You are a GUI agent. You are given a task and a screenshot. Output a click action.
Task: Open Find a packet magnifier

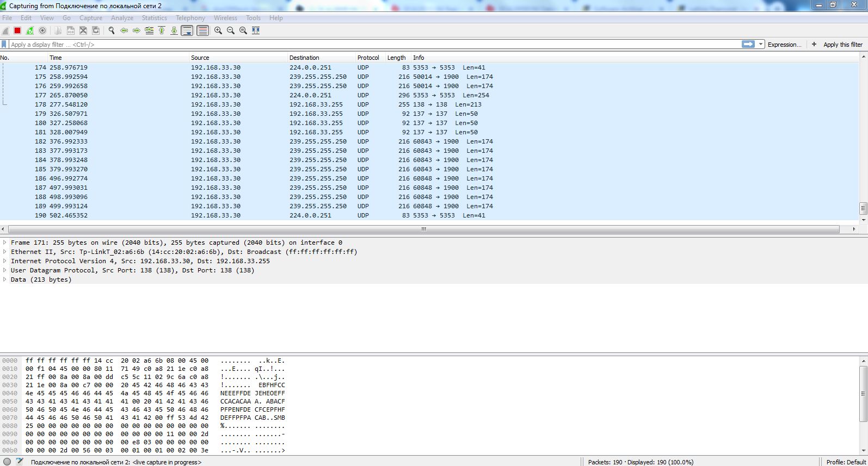click(112, 30)
